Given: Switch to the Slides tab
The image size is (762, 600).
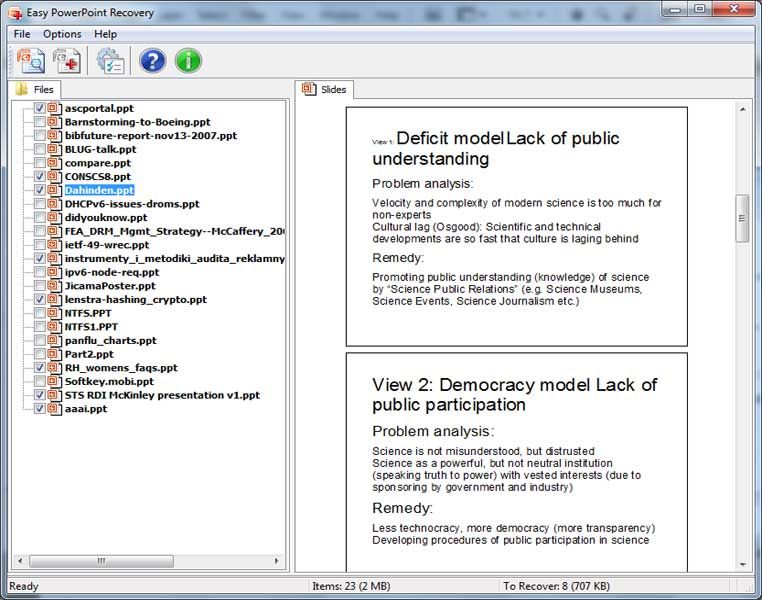Looking at the screenshot, I should pyautogui.click(x=324, y=89).
